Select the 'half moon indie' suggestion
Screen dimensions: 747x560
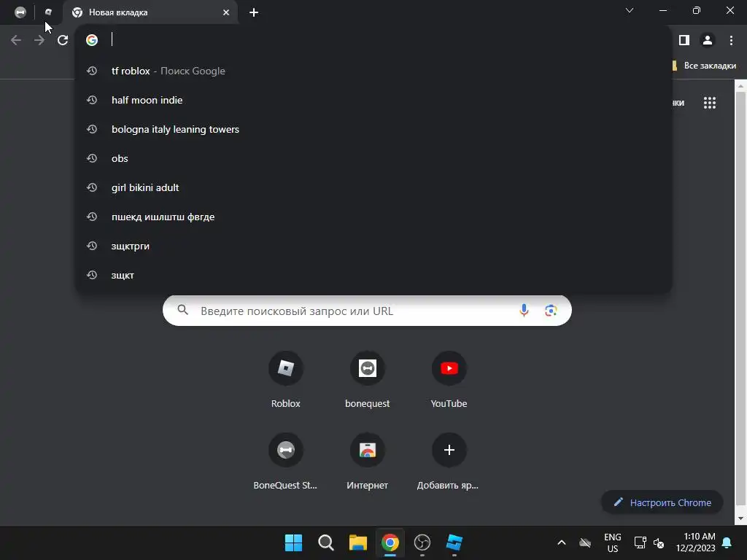373,100
